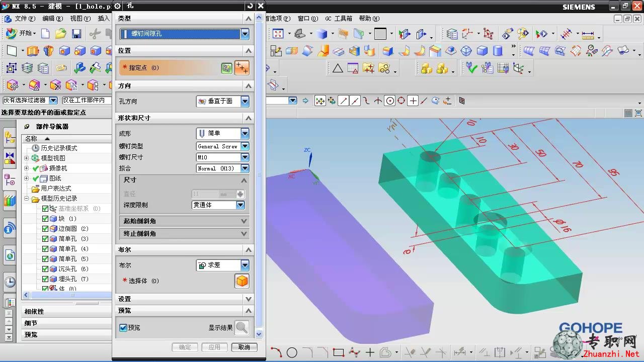The height and width of the screenshot is (362, 644).
Task: Open the GC 工具箱 menu
Action: click(x=338, y=19)
